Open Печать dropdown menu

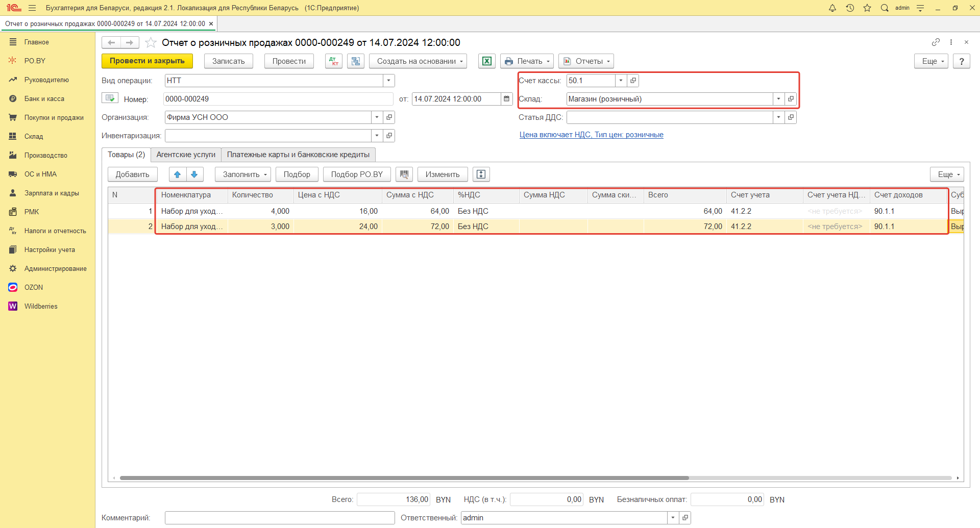[527, 61]
